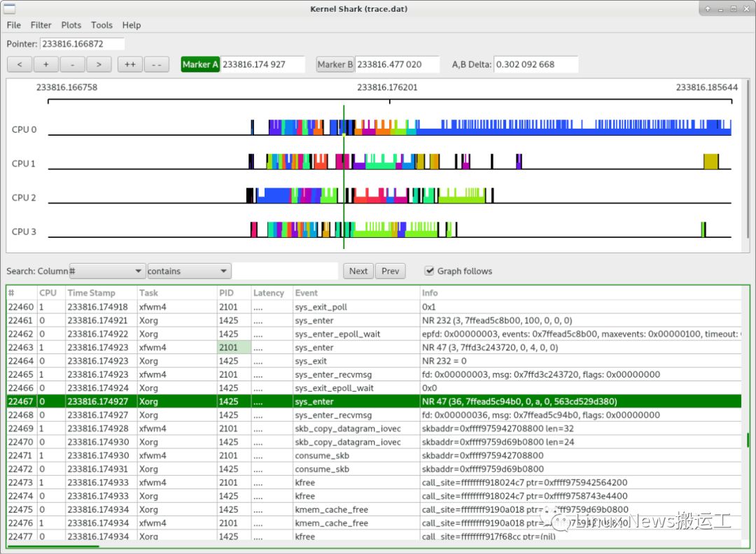Image resolution: width=756 pixels, height=554 pixels.
Task: Select row 22466 sys_exit_epoll_wait
Action: 374,388
